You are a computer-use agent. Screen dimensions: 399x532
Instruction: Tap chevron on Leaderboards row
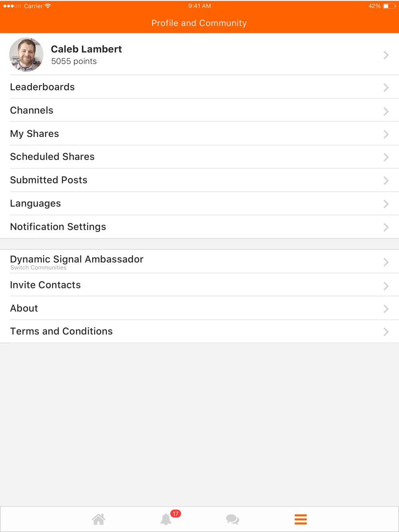(x=386, y=87)
